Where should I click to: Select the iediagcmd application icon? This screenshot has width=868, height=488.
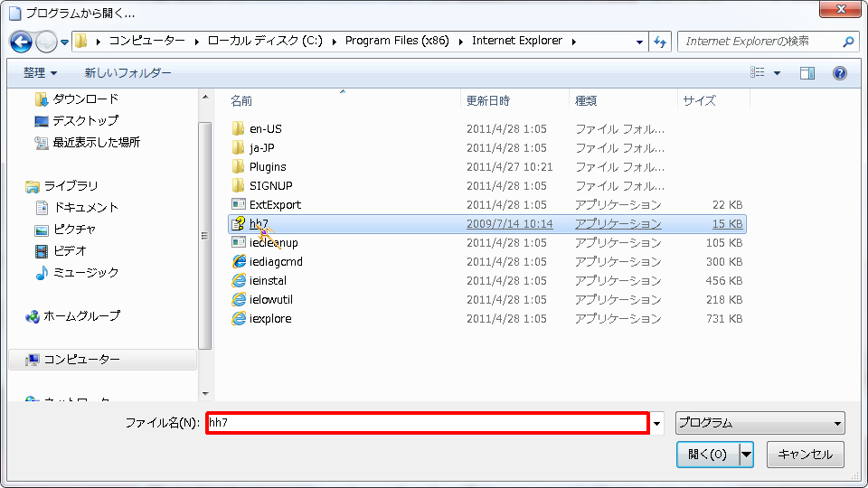point(239,262)
